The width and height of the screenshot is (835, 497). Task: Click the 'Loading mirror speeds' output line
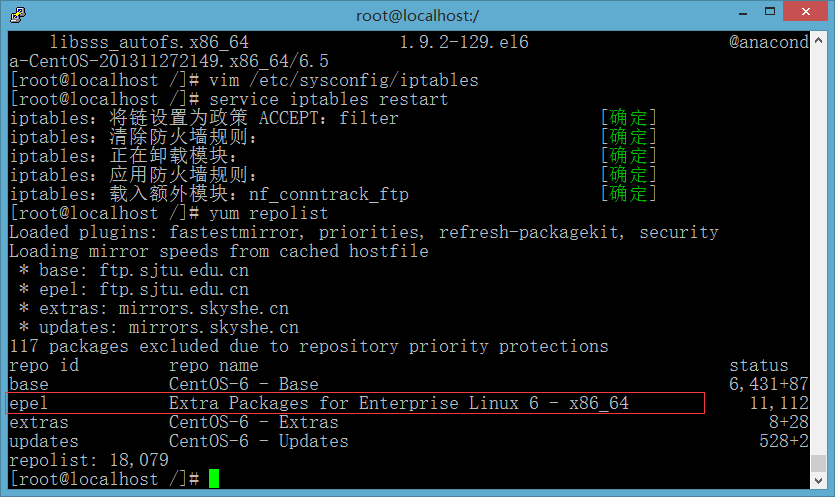(218, 251)
